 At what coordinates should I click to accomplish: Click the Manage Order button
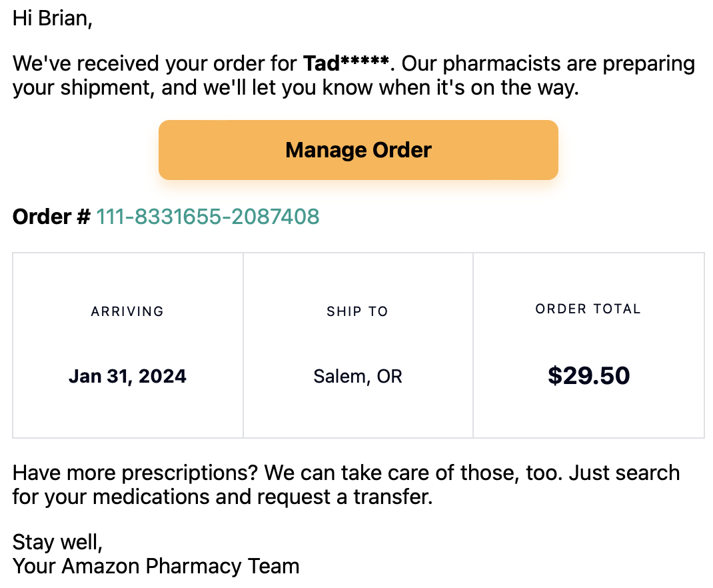(358, 150)
